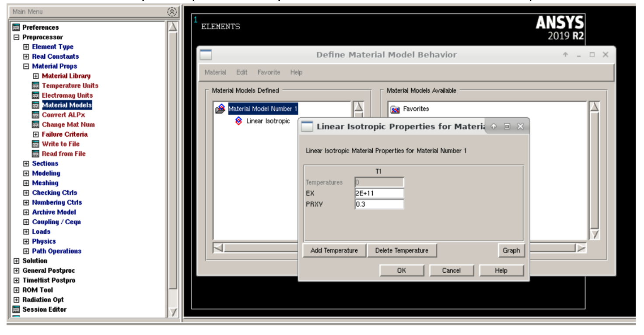Open the Help menu in the menu bar

pyautogui.click(x=296, y=72)
